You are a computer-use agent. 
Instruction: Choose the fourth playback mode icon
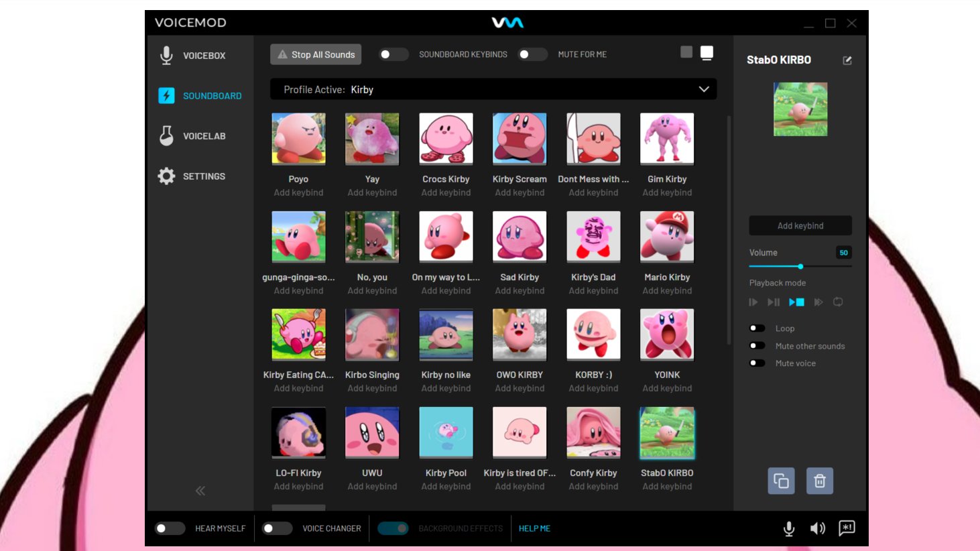[818, 302]
